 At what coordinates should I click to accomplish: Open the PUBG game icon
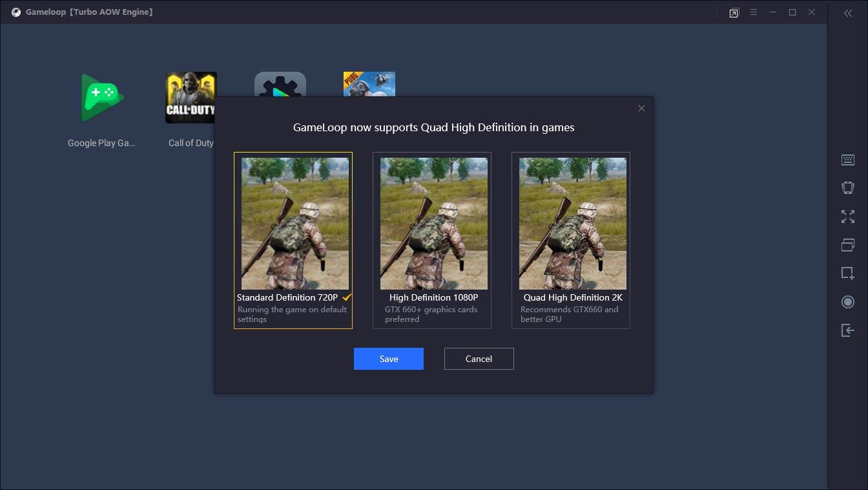(x=369, y=84)
